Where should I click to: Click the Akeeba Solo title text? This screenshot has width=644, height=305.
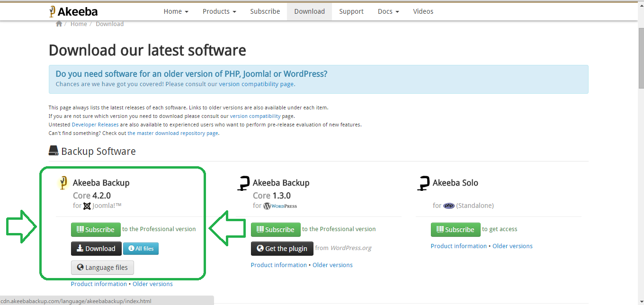point(456,183)
